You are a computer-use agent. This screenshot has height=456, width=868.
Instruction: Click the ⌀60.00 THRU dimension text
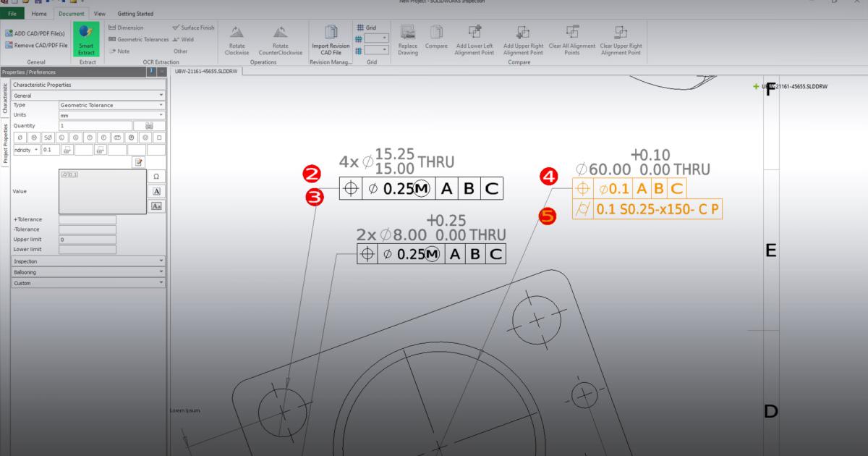pos(642,163)
